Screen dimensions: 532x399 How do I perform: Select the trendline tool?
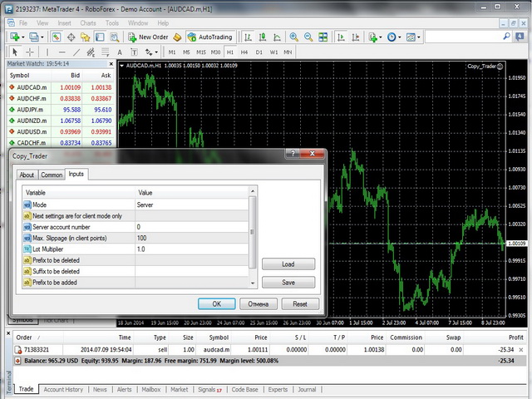point(76,52)
